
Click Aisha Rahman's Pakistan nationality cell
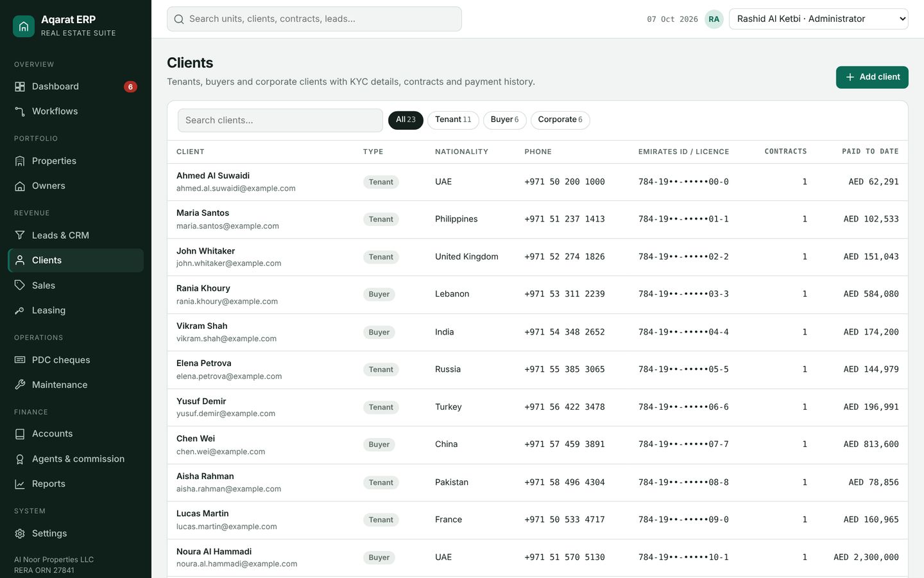pos(452,482)
